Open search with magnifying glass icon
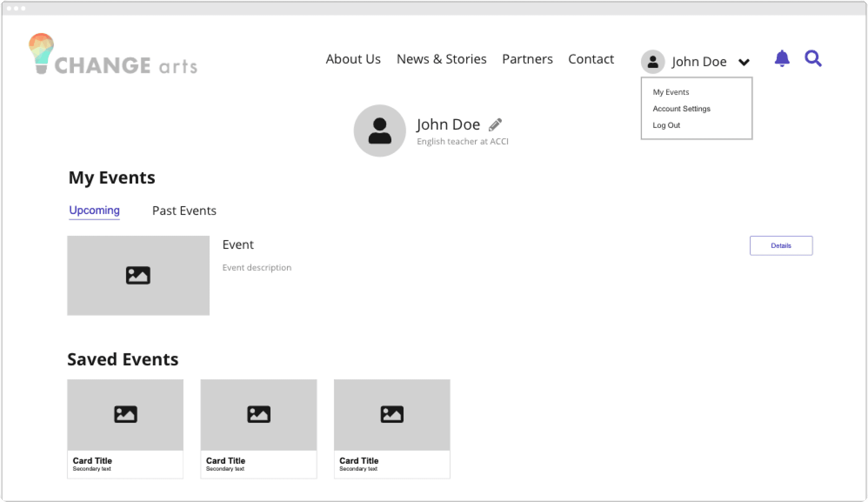Screen dimensions: 868x502 coord(813,59)
